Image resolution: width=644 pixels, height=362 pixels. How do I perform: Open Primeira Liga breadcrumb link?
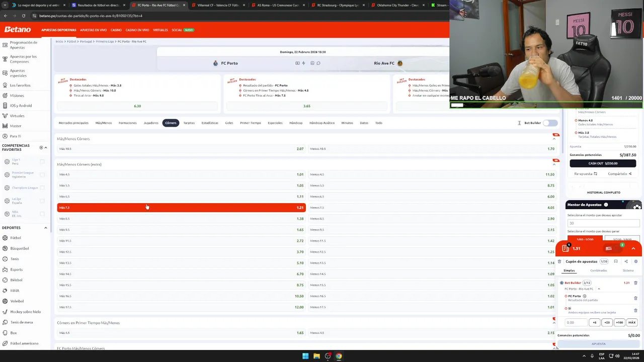click(x=105, y=41)
